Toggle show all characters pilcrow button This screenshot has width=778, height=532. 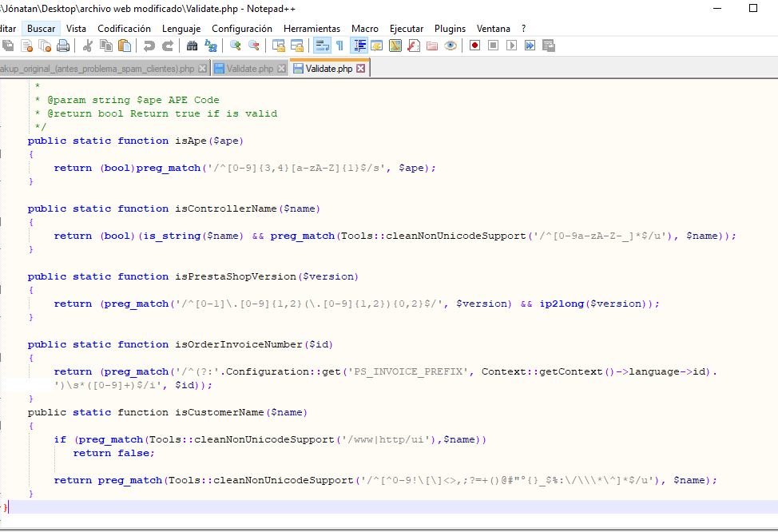339,46
